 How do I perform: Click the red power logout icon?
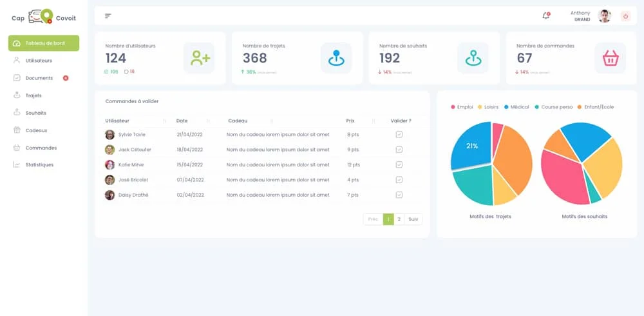(625, 17)
